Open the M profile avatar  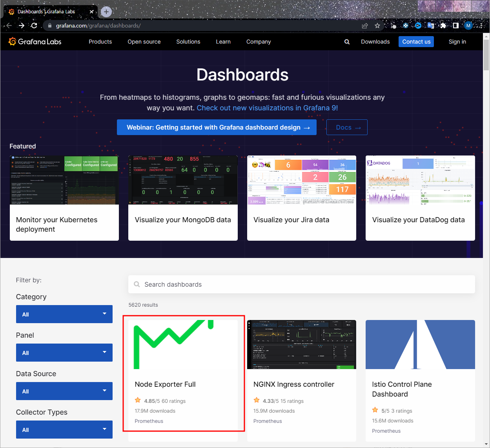pos(468,26)
